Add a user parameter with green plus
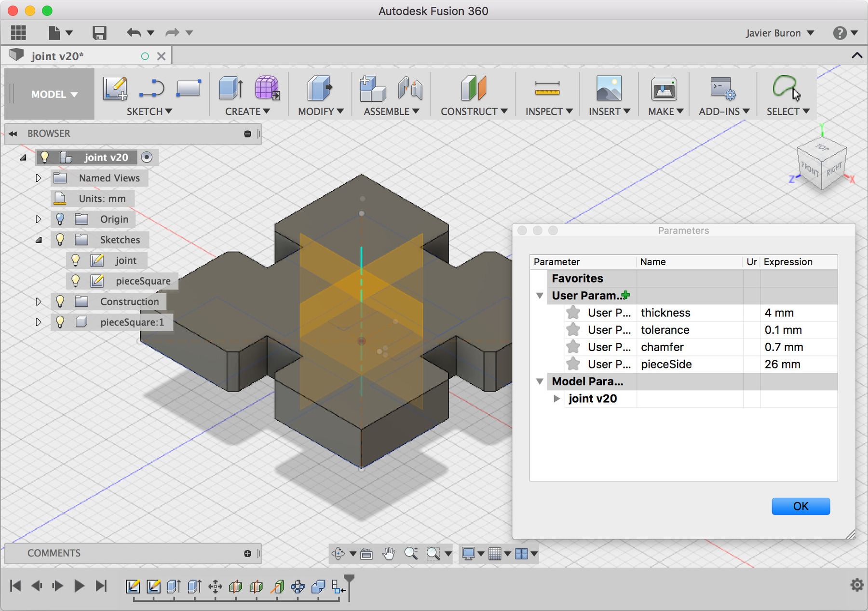The image size is (868, 611). tap(625, 295)
